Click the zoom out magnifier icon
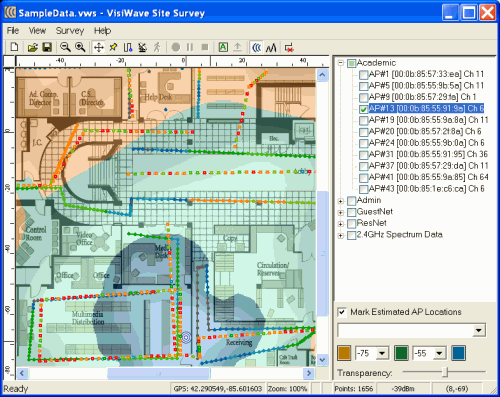500x397 pixels. tap(65, 47)
